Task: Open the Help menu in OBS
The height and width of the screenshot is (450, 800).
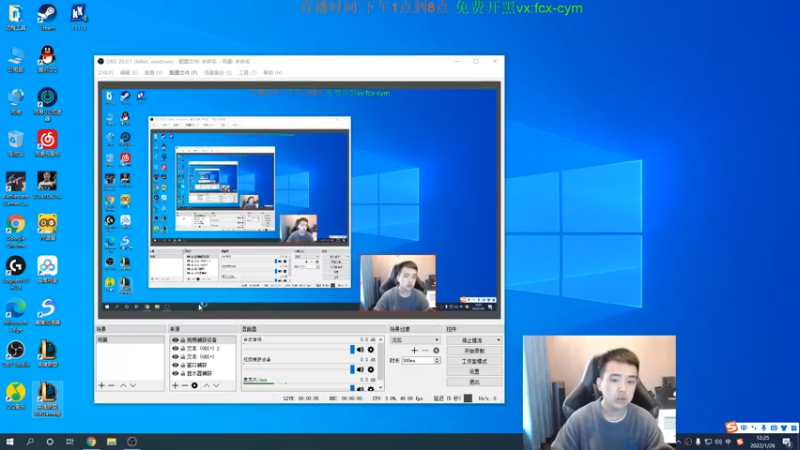Action: pos(272,73)
